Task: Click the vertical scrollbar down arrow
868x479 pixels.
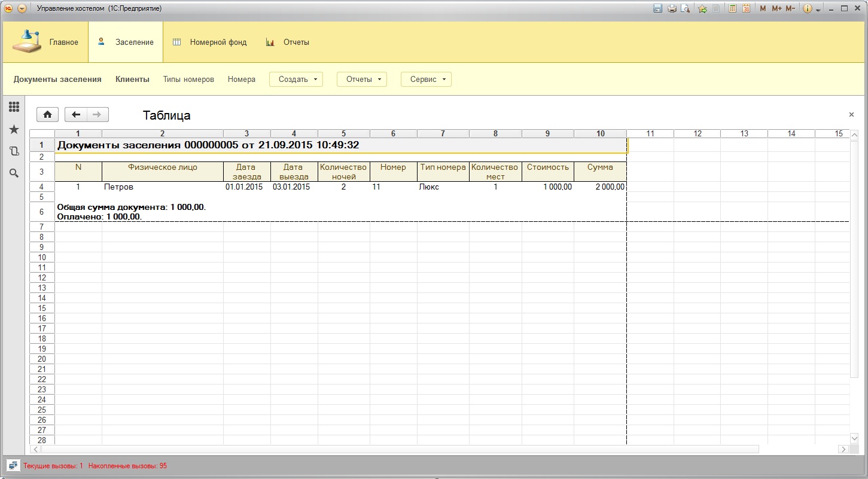Action: tap(854, 439)
